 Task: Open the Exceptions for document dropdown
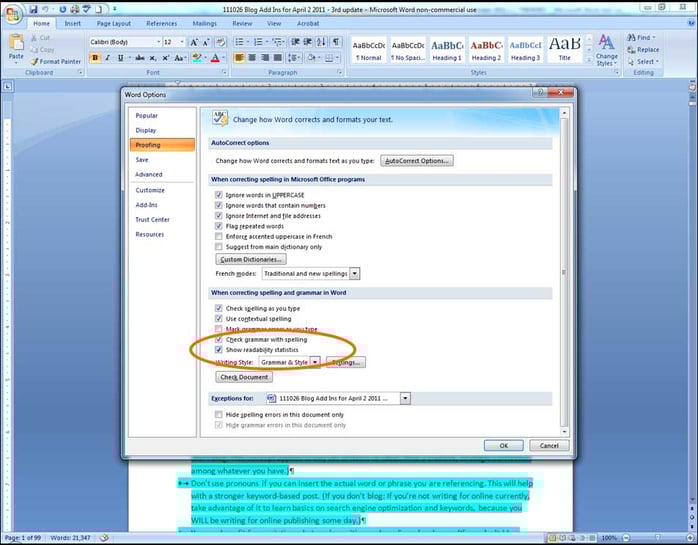tap(405, 398)
